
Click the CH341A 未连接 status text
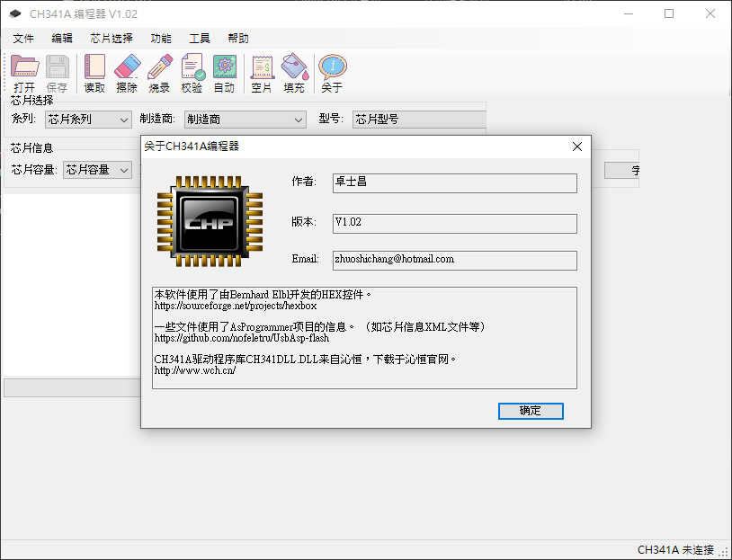coord(675,550)
